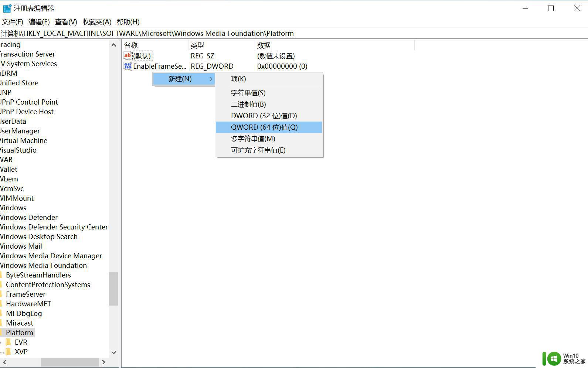588x368 pixels.
Task: Select the VisualStudio key
Action: (x=18, y=150)
